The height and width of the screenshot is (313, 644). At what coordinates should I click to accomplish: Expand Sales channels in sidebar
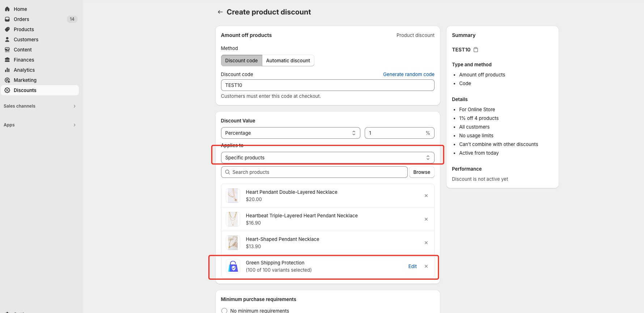pyautogui.click(x=40, y=106)
